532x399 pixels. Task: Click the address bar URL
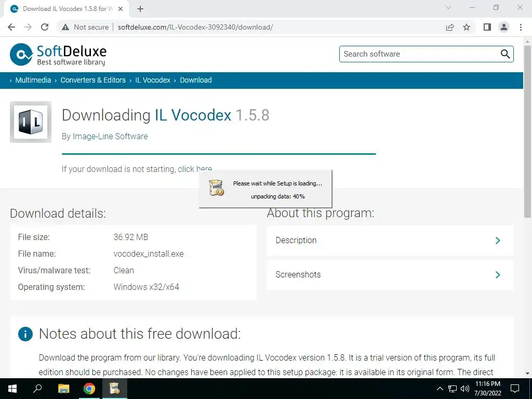click(x=195, y=27)
